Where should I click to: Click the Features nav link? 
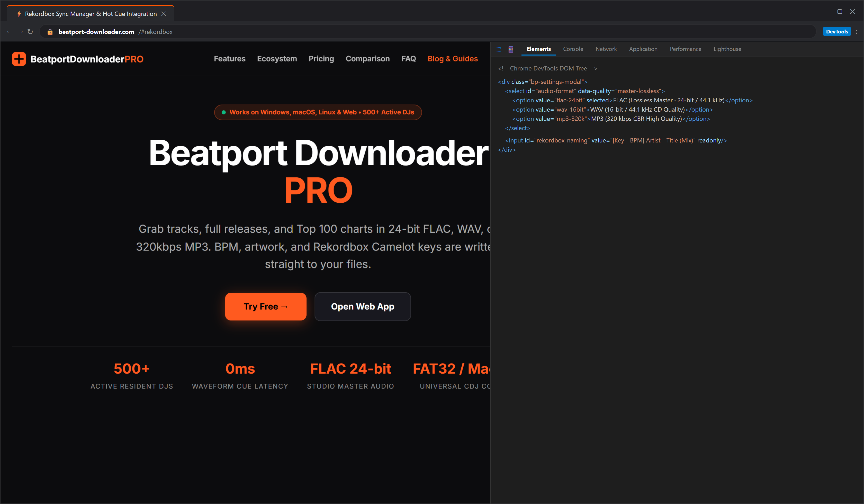[230, 59]
